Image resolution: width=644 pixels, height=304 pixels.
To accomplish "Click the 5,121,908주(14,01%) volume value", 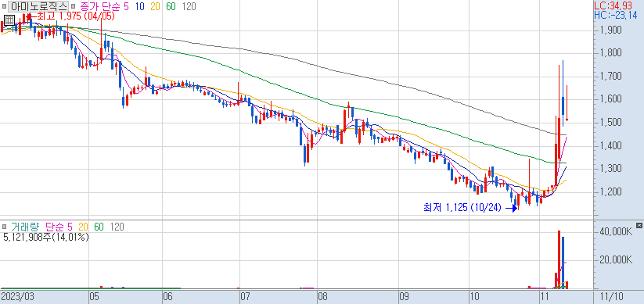I will click(x=45, y=237).
